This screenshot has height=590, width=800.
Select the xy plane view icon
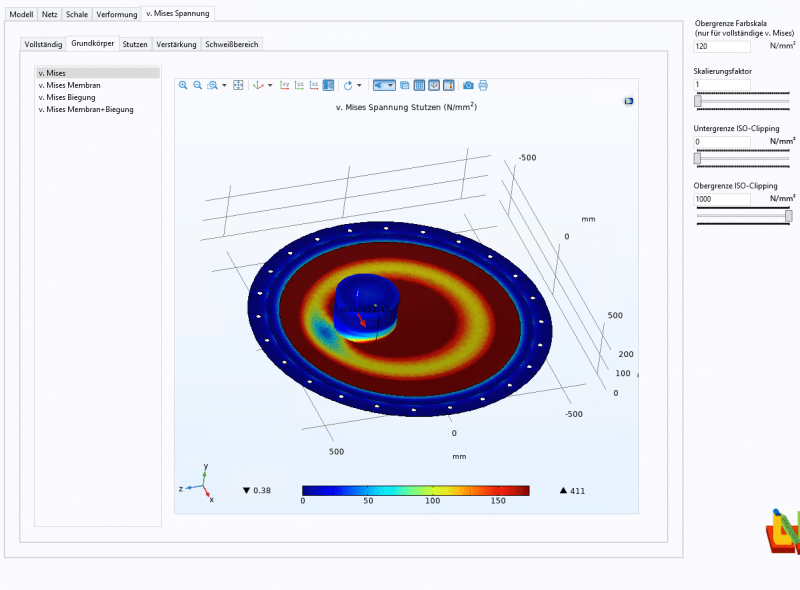coord(284,85)
